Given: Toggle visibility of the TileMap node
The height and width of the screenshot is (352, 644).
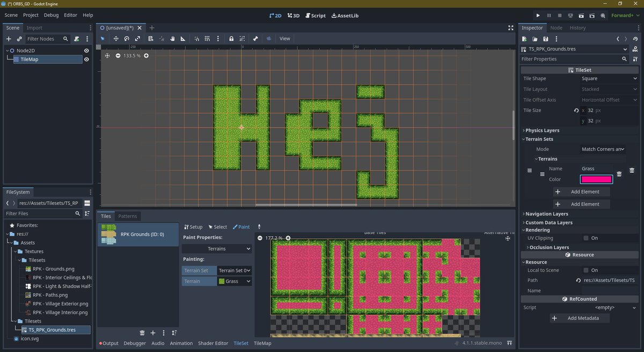Looking at the screenshot, I should pyautogui.click(x=86, y=60).
